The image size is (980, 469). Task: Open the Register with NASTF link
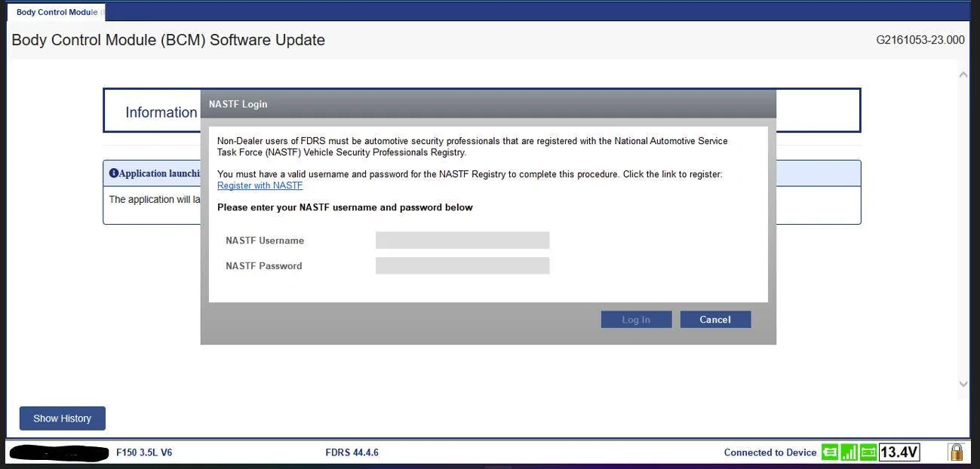point(260,185)
